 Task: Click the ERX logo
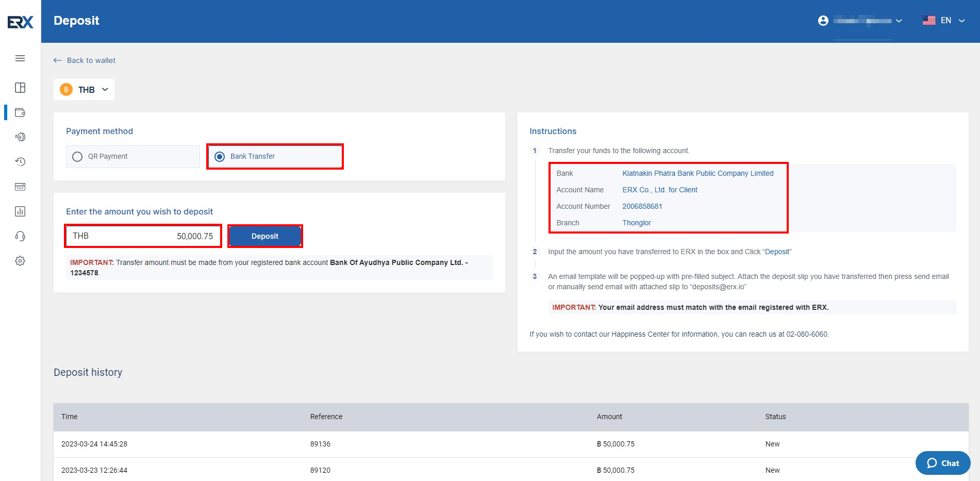coord(21,22)
